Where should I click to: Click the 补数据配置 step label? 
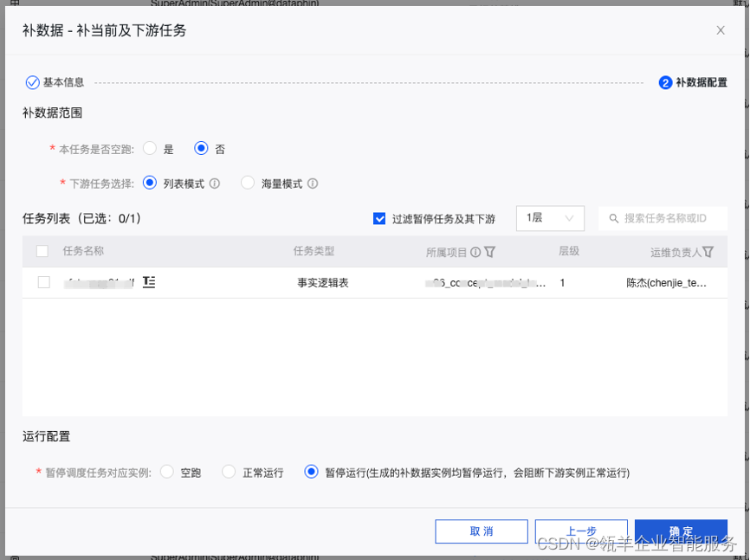click(x=702, y=83)
